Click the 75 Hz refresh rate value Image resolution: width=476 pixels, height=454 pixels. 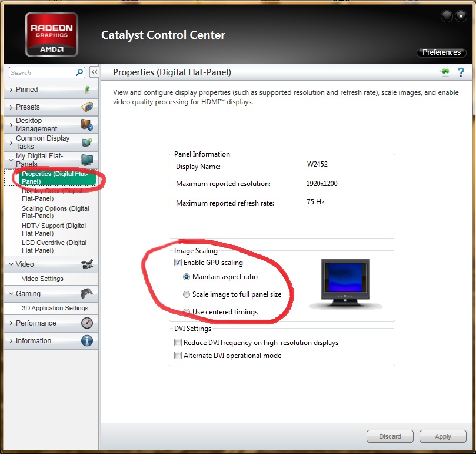coord(315,202)
